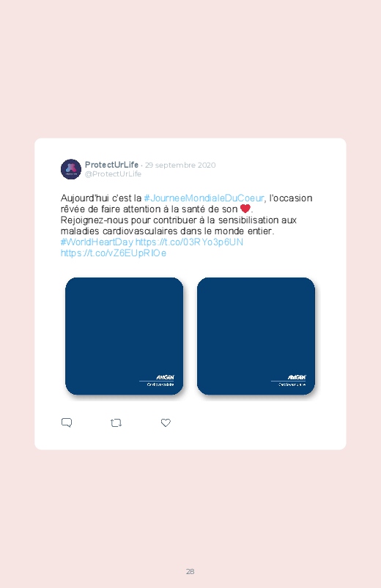Click the reply speech bubble icon
This screenshot has width=381, height=588.
[67, 423]
